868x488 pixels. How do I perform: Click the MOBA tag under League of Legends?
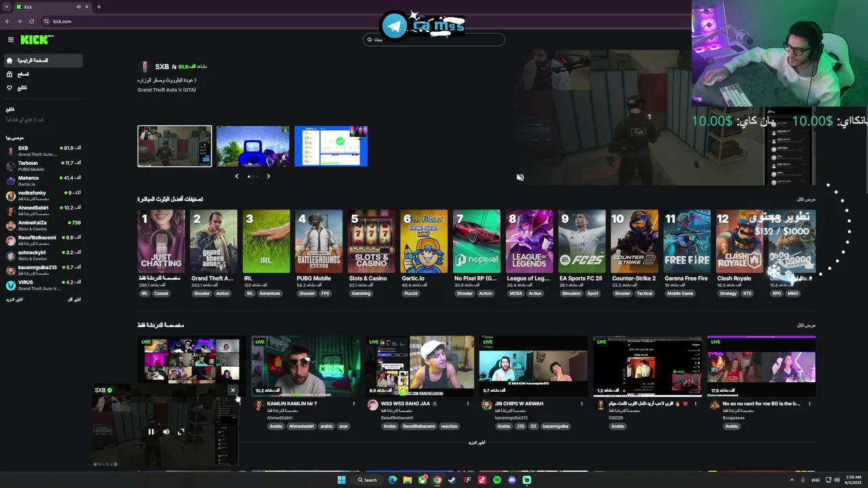[515, 293]
